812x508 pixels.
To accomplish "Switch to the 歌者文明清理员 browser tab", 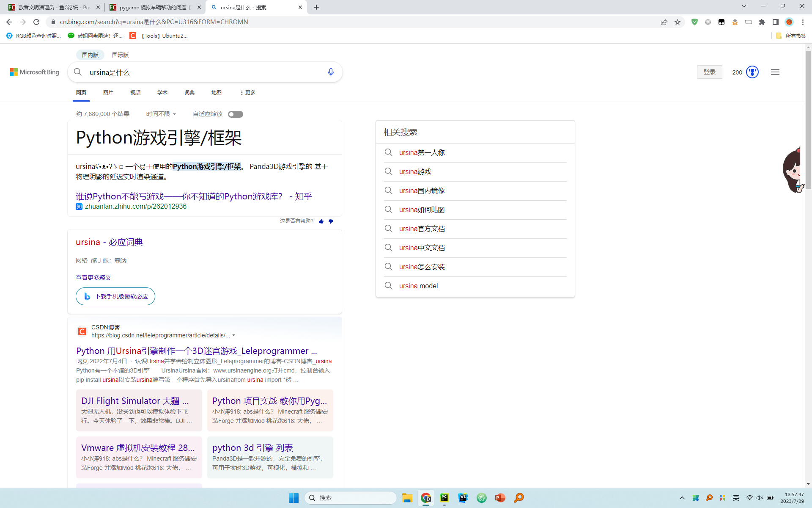I will coord(53,7).
